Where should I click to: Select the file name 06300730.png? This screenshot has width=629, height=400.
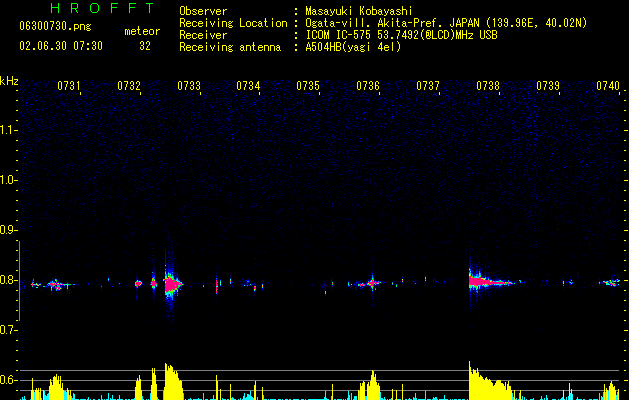pyautogui.click(x=55, y=26)
